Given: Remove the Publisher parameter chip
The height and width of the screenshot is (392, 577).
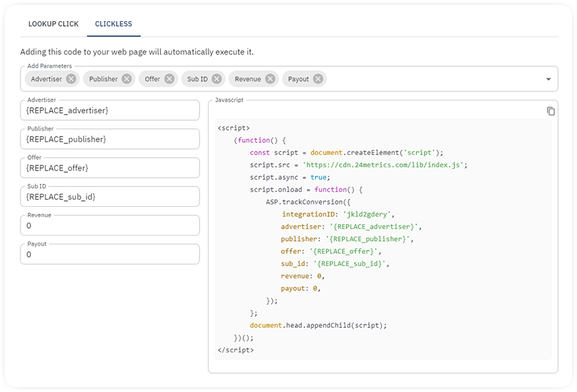Looking at the screenshot, I should 126,79.
